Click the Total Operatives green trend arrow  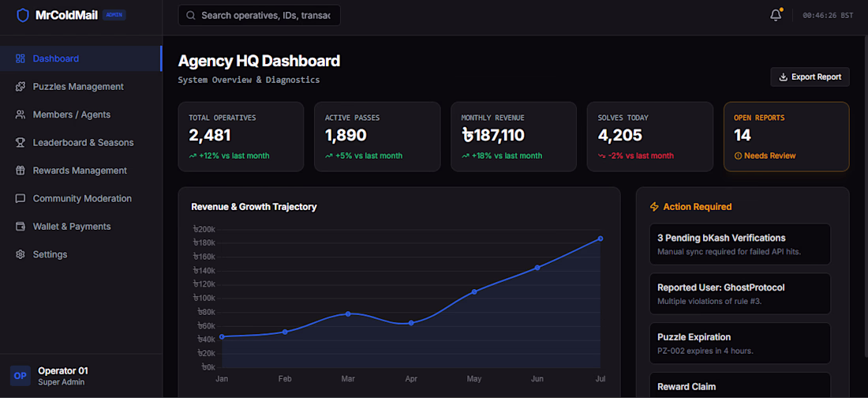coord(193,156)
